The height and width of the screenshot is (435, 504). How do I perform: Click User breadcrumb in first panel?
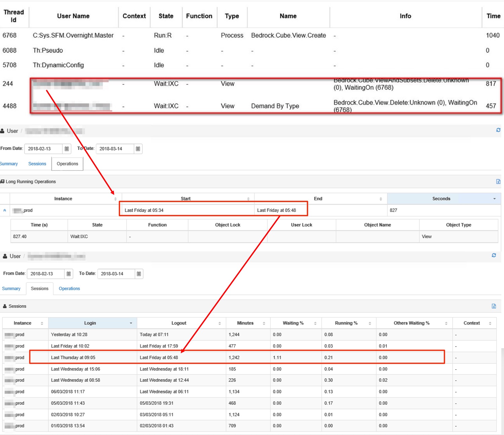[x=12, y=131]
